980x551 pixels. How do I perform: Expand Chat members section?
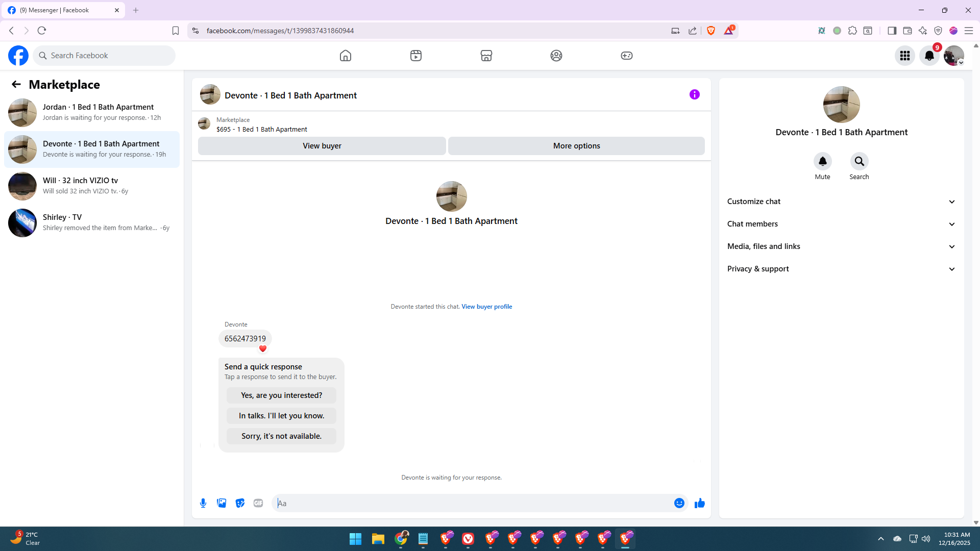841,224
